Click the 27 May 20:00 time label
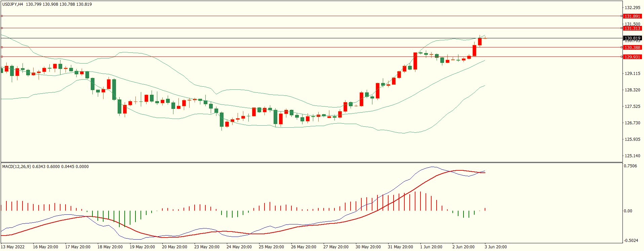This screenshot has width=644, height=251. tap(336, 247)
